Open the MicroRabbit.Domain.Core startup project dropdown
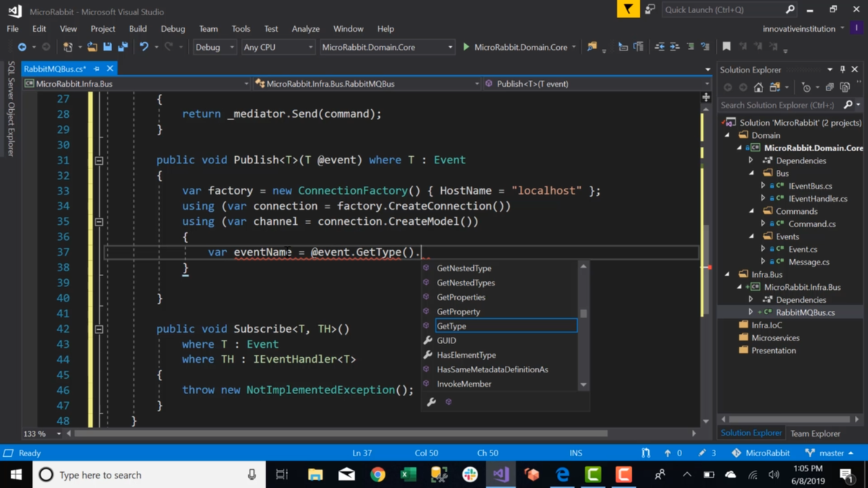 (387, 47)
